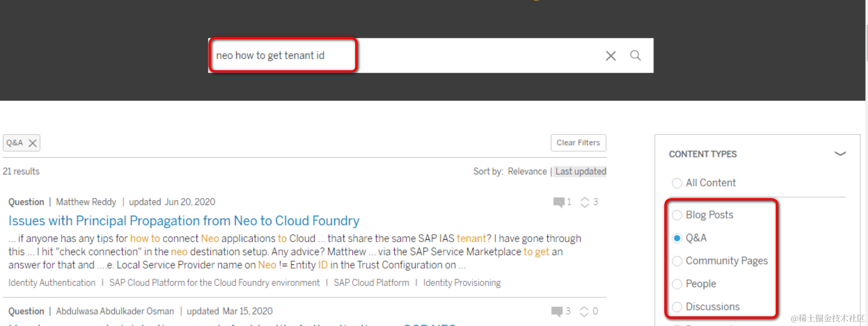Image resolution: width=868 pixels, height=326 pixels.
Task: Choose the Q&A radio button
Action: point(677,238)
